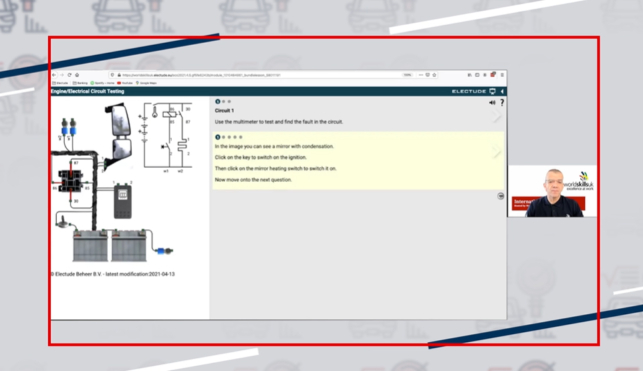Open the browser home page icon
This screenshot has width=643, height=371.
tap(77, 75)
